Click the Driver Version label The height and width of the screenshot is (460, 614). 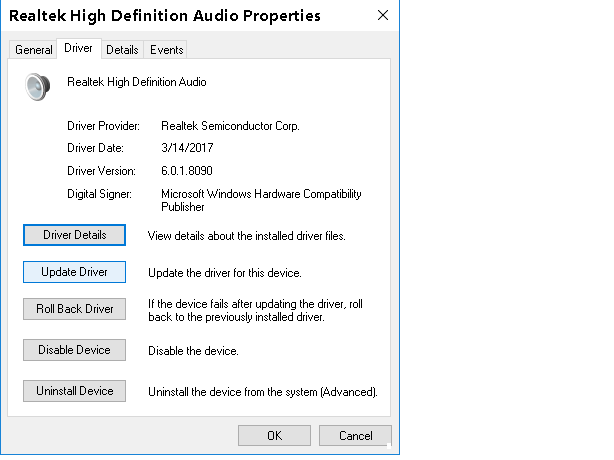[x=101, y=171]
